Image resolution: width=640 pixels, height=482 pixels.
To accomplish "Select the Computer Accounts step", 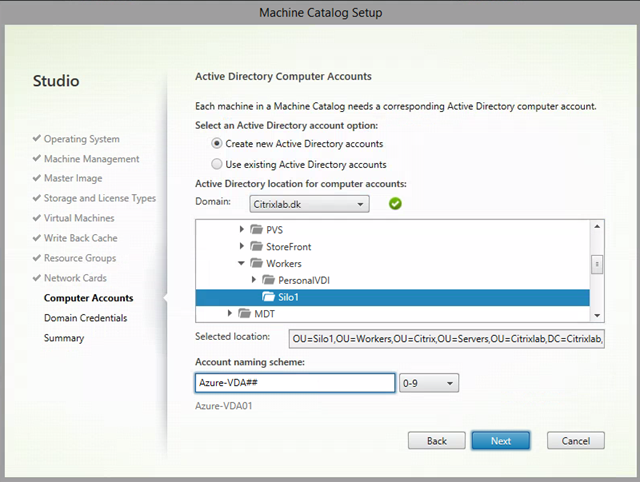I will click(89, 298).
